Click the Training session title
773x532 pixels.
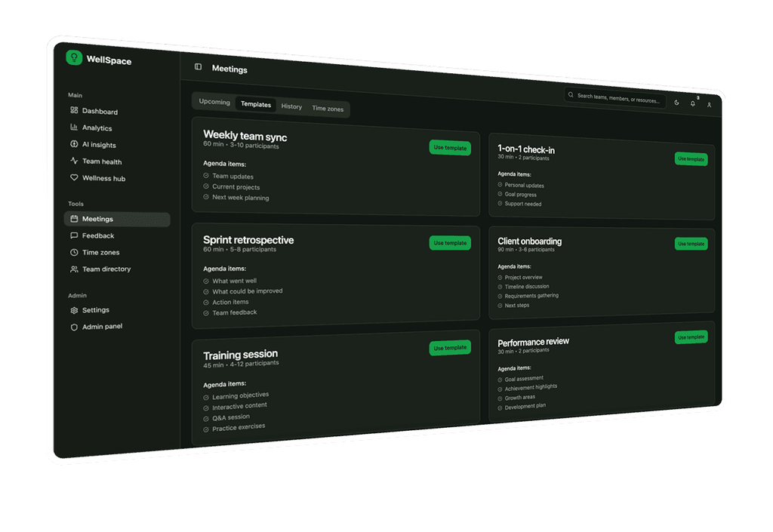[x=241, y=355]
